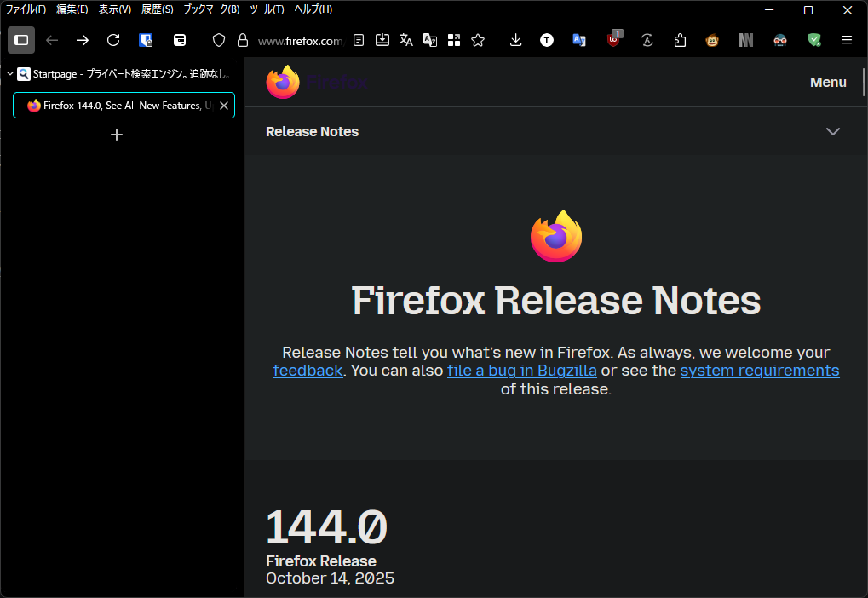Collapse the Startpage tab group
Viewport: 868px width, 598px height.
[10, 74]
